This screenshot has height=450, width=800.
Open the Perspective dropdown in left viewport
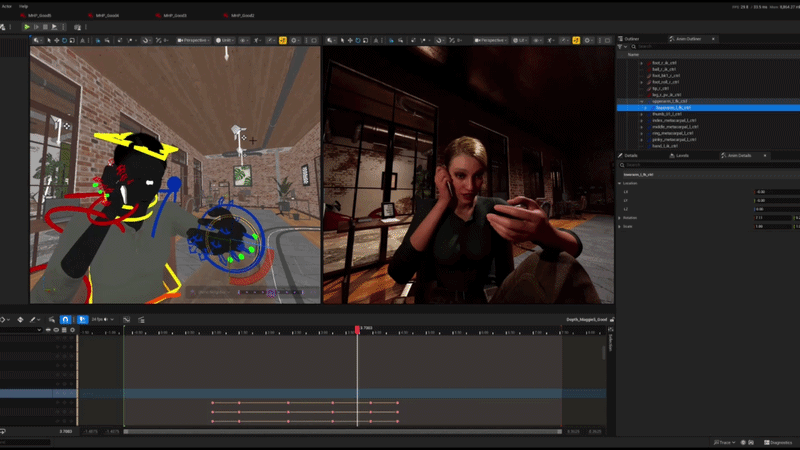click(193, 40)
